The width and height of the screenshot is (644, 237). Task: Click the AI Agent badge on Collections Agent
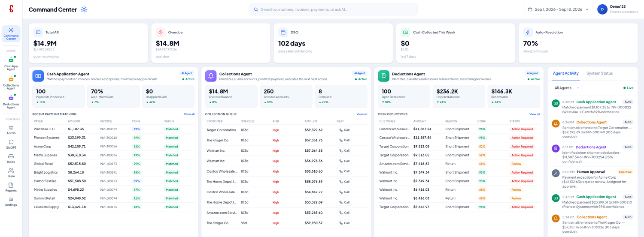tap(359, 73)
